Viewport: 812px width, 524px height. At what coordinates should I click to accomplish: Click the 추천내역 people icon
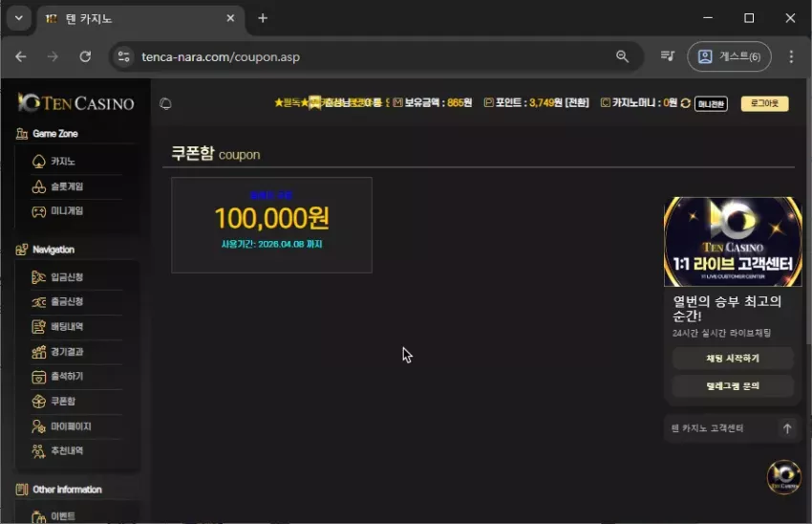click(x=39, y=451)
